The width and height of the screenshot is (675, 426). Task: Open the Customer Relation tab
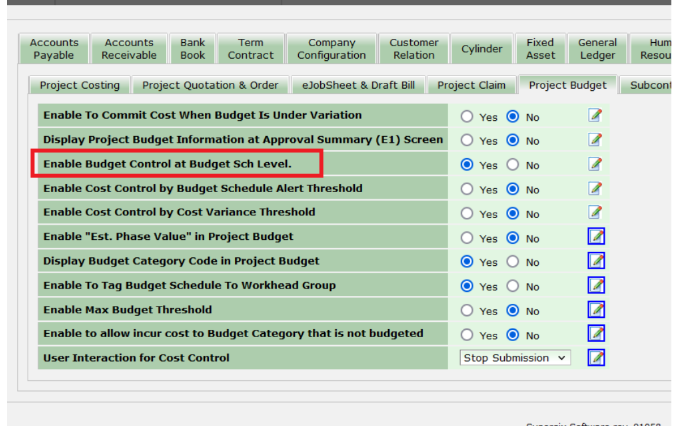[x=414, y=49]
